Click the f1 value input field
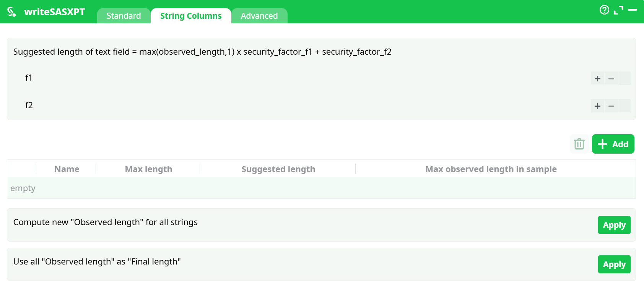Viewport: 644px width, 284px height. (624, 78)
